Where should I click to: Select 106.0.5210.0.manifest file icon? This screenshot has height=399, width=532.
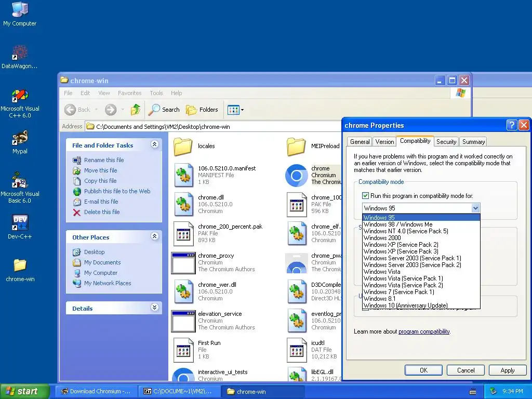pyautogui.click(x=184, y=175)
